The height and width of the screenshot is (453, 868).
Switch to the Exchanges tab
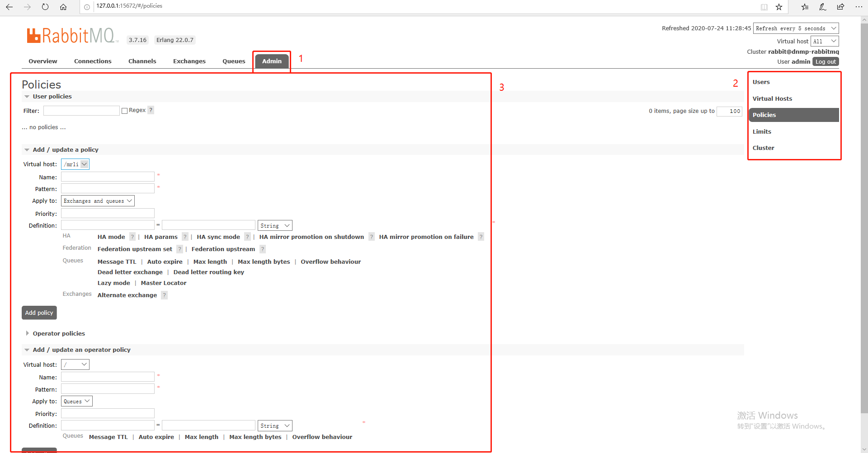pos(189,61)
